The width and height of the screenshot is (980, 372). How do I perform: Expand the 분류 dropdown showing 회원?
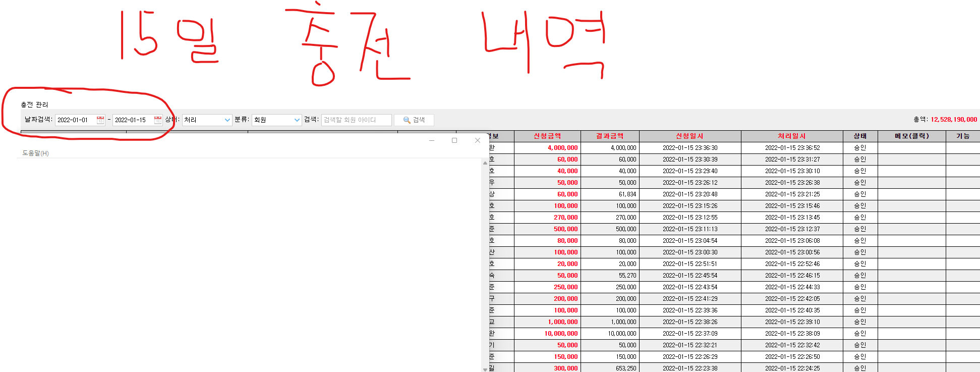click(x=297, y=120)
